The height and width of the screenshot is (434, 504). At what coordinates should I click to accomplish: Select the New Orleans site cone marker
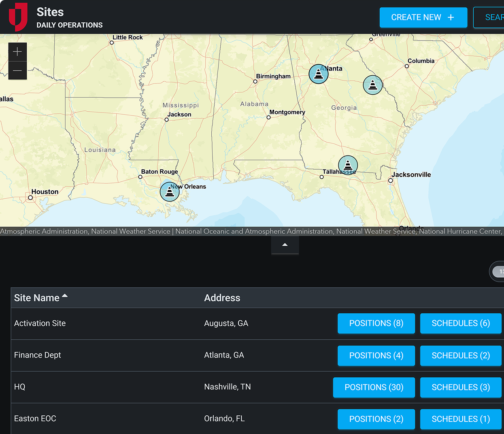[170, 191]
